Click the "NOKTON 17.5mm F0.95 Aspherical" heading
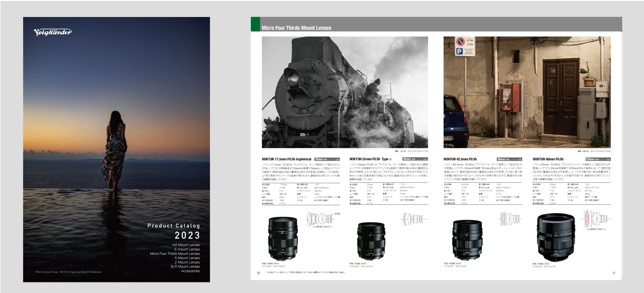 pyautogui.click(x=286, y=159)
